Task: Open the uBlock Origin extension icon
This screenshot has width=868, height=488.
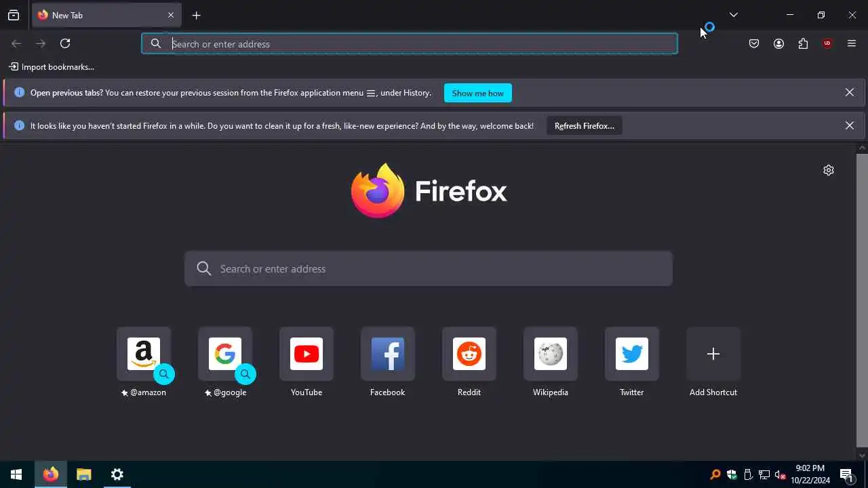Action: point(827,43)
